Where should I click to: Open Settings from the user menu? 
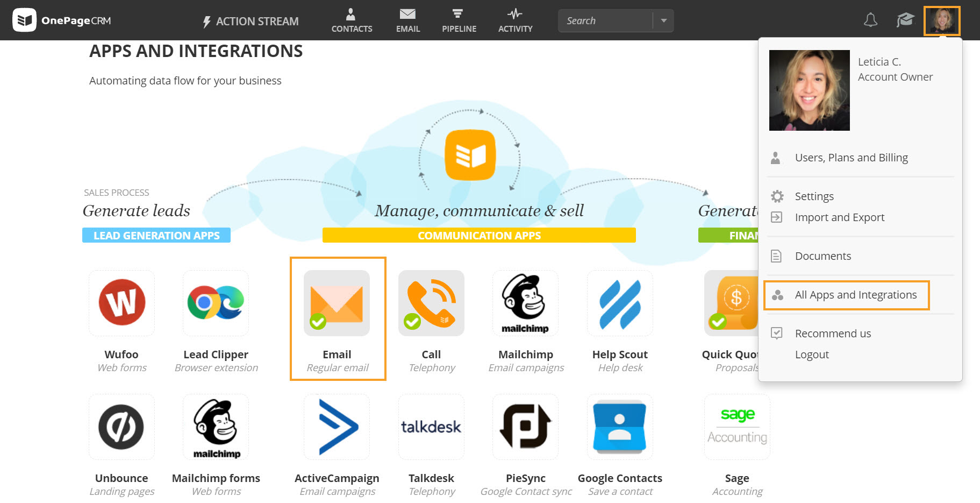point(814,196)
